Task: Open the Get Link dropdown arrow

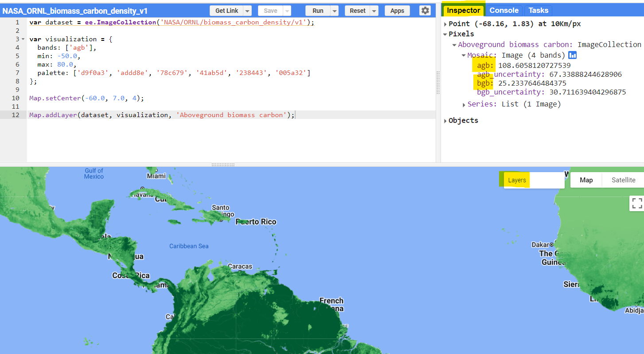Action: pos(248,10)
